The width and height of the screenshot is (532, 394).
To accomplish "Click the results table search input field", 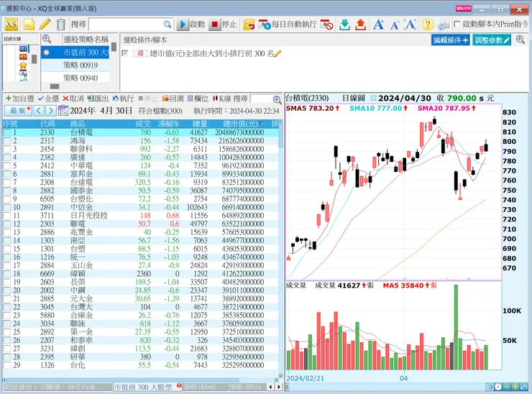I will 261,99.
